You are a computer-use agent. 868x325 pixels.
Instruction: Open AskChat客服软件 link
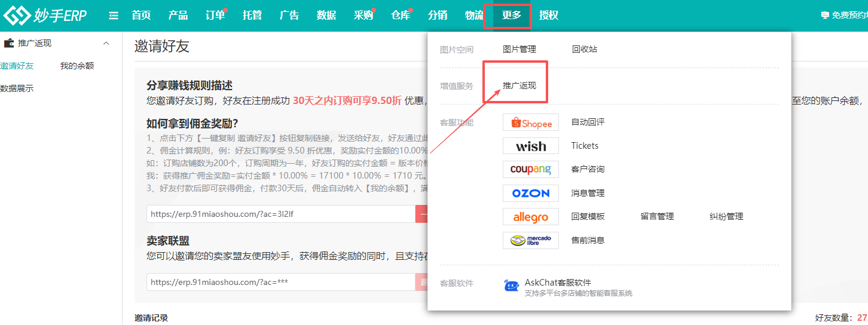tap(558, 283)
